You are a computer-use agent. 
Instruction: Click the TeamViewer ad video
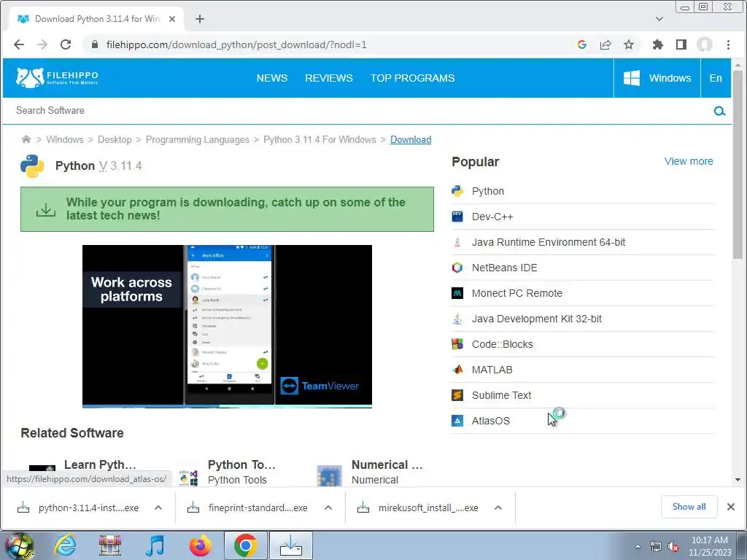(228, 326)
